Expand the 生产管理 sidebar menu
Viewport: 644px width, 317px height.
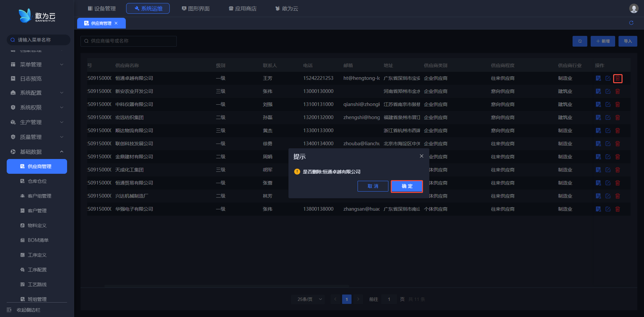click(x=37, y=122)
